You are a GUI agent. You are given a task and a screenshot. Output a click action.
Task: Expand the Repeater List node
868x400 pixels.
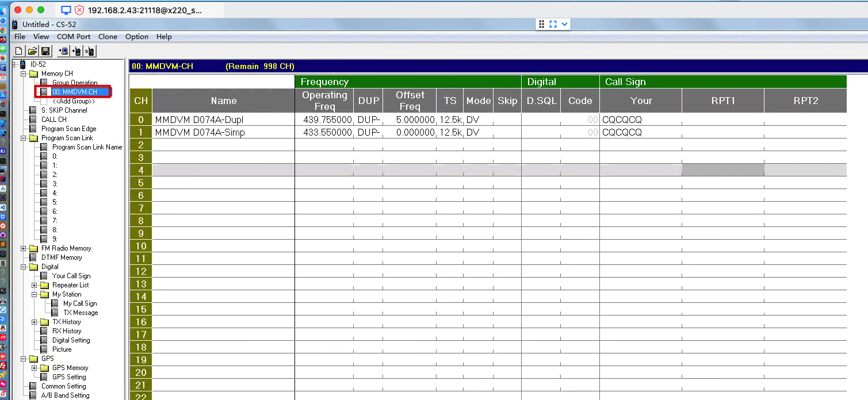(x=35, y=285)
